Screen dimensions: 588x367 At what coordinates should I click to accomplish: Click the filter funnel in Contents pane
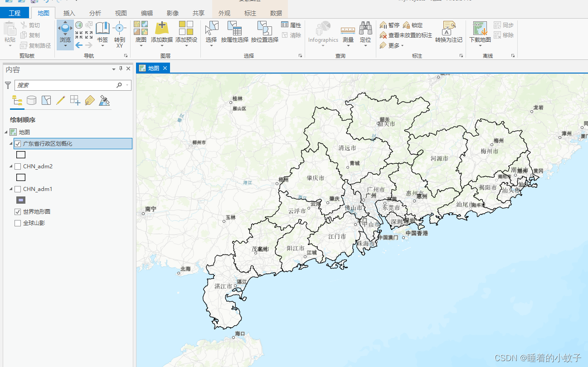click(x=8, y=85)
